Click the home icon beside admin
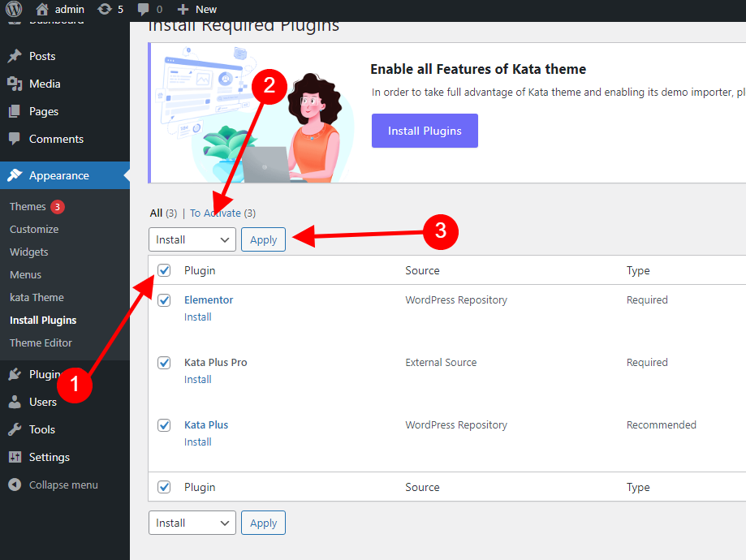 [42, 9]
